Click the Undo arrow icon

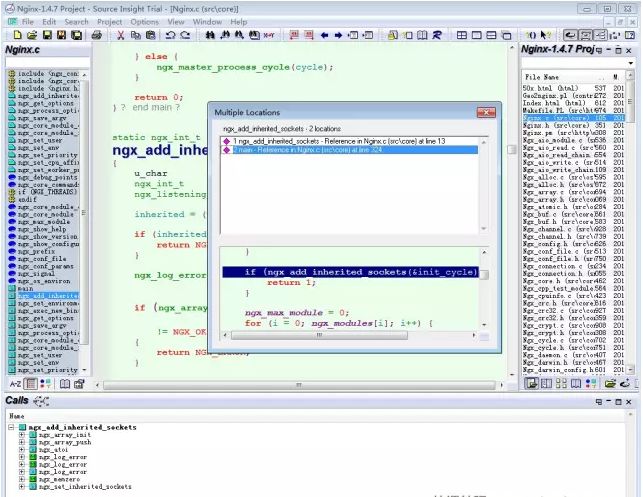[x=170, y=35]
